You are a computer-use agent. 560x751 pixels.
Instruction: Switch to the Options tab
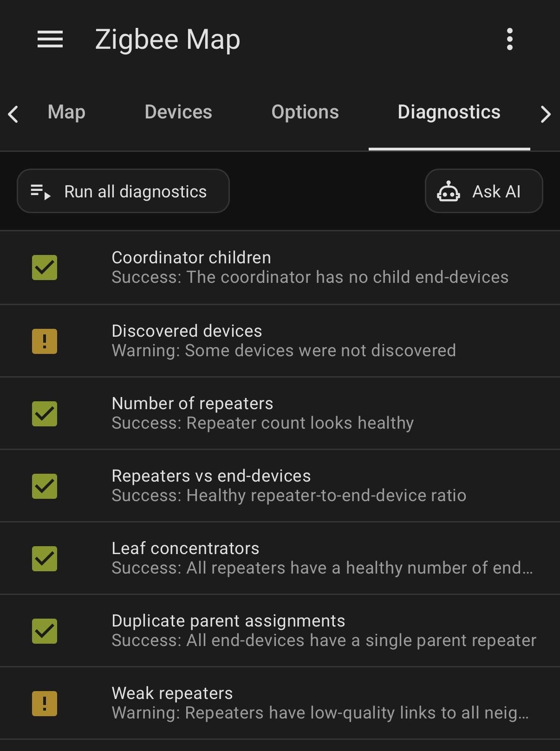(x=305, y=112)
